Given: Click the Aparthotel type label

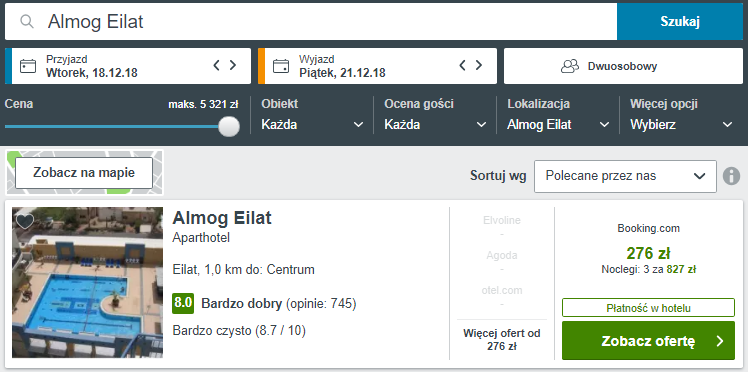Looking at the screenshot, I should click(201, 238).
